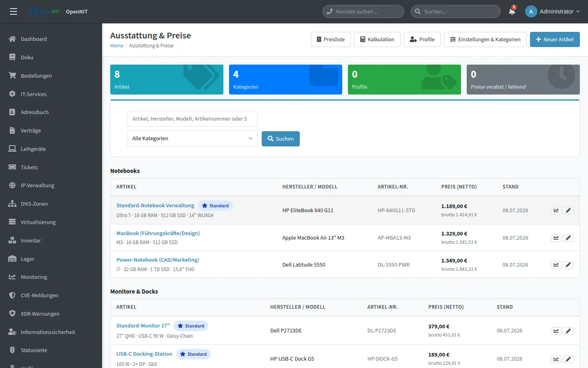Screen dimensions: 588x368
Task: Click the Administrator avatar icon
Action: [x=531, y=11]
